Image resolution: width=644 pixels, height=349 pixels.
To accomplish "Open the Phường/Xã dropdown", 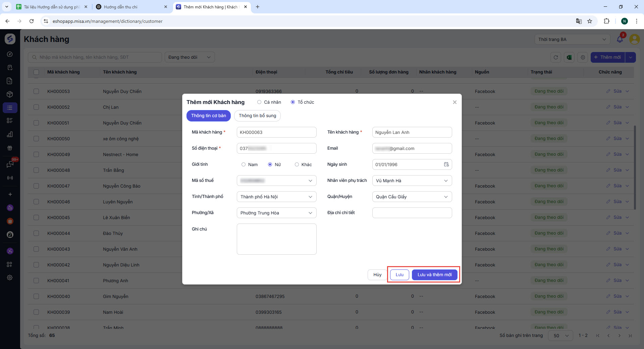I will (276, 213).
